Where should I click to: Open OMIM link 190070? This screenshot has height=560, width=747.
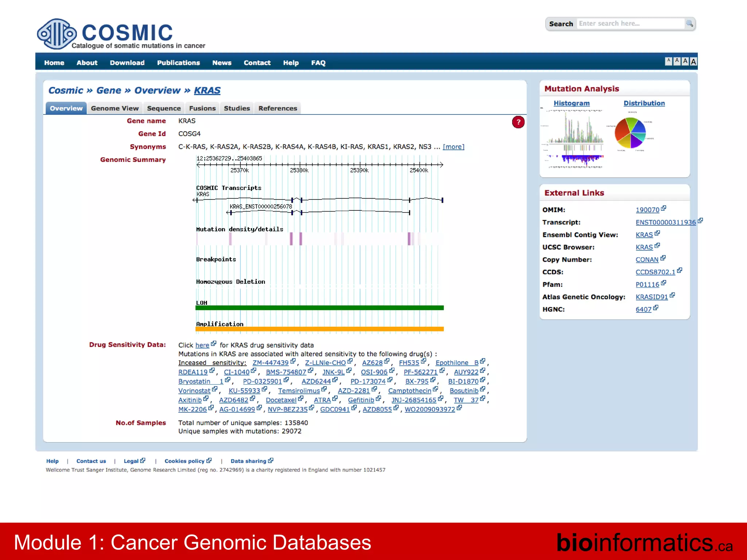[x=647, y=210]
